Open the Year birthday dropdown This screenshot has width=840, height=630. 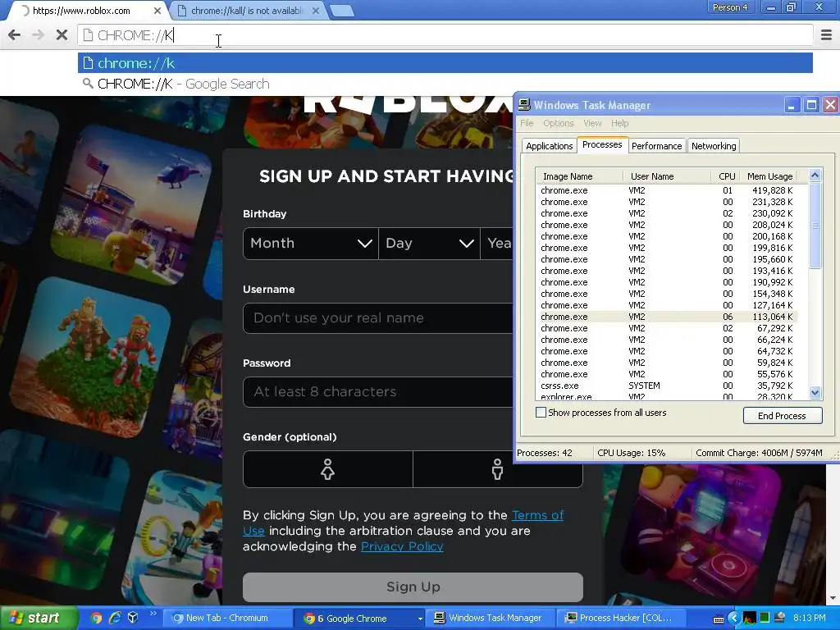pos(496,243)
